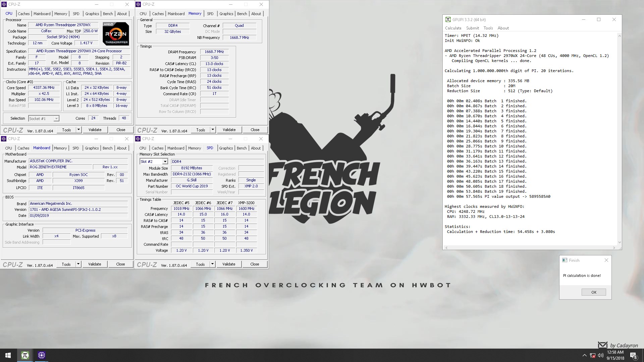Screen dimensions: 644x362
Task: Click the XMP-3200 frequency 1600 MHz
Action: (246, 208)
